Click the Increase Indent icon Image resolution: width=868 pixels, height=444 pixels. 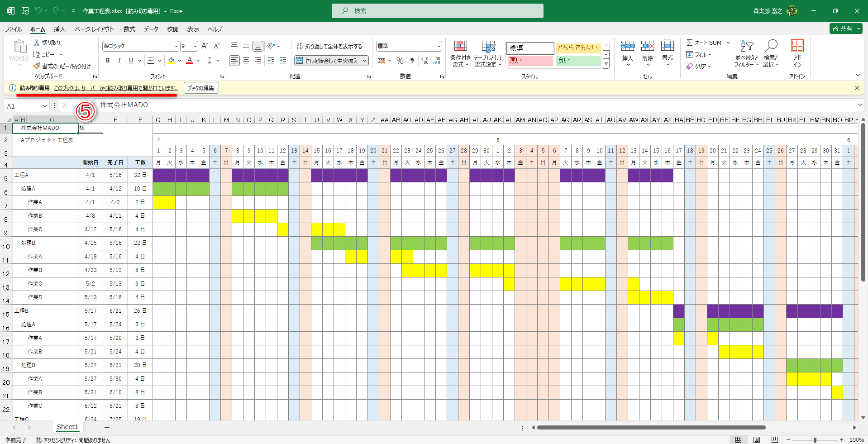coord(283,61)
